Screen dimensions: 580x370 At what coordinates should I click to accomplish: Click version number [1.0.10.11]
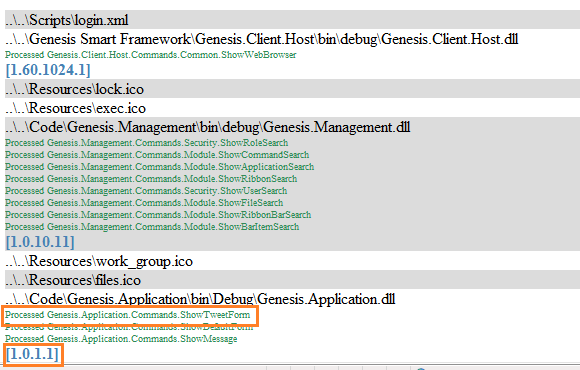pyautogui.click(x=40, y=242)
